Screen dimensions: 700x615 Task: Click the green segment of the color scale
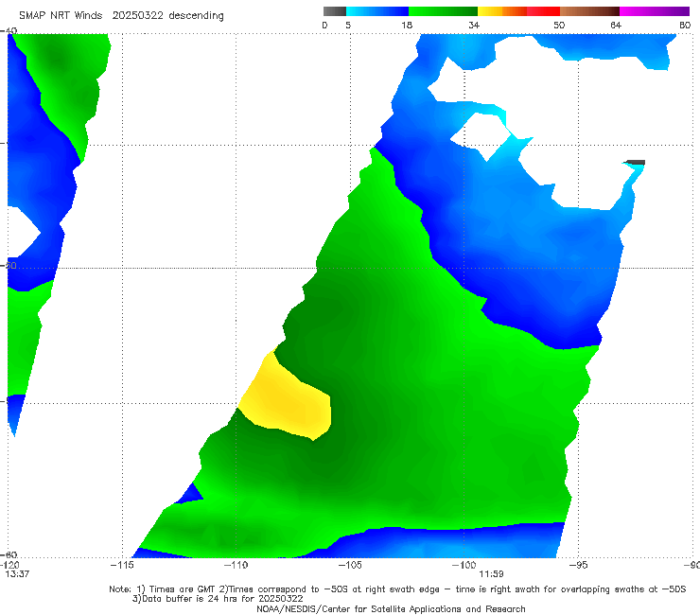(x=444, y=11)
